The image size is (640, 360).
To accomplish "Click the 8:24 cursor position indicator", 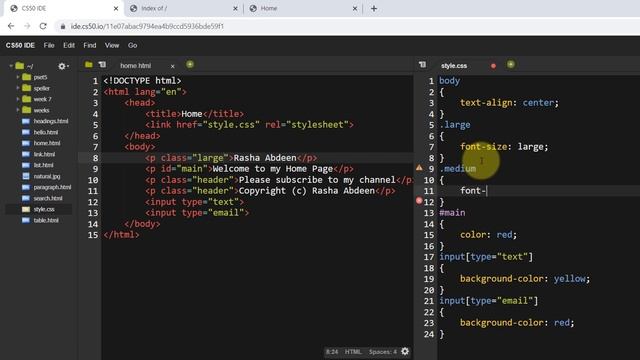I will (332, 351).
